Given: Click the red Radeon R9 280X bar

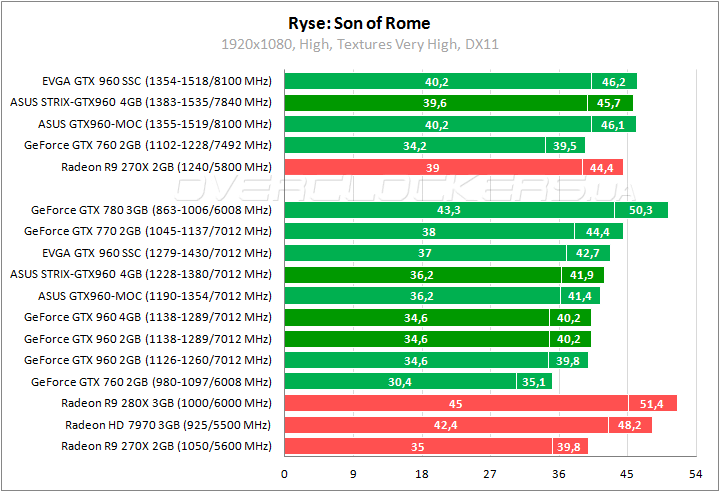Looking at the screenshot, I should click(480, 403).
